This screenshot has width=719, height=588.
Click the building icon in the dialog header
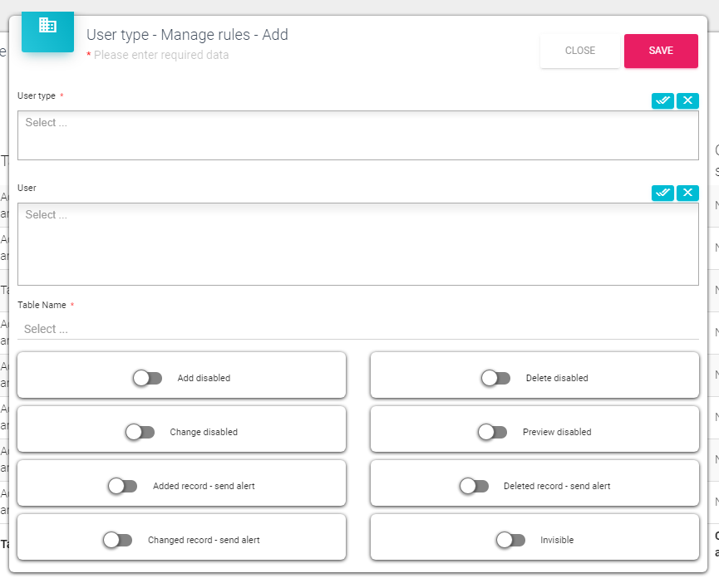tap(47, 26)
